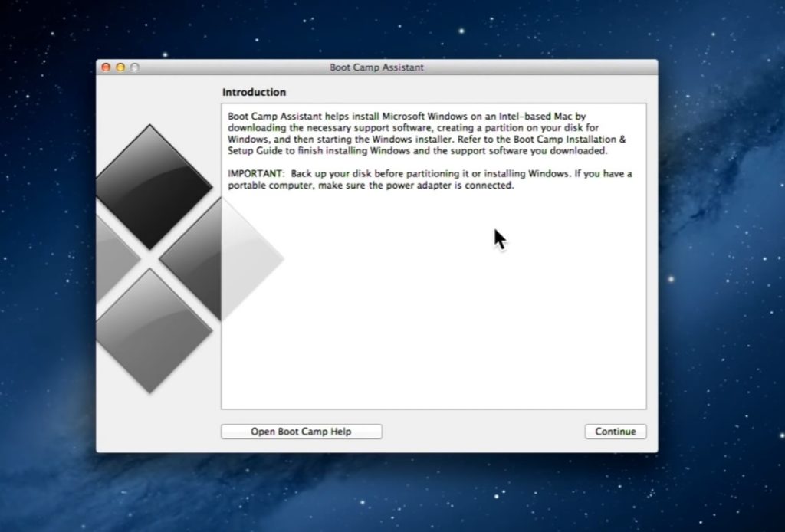Close the Boot Camp Assistant window

point(106,67)
